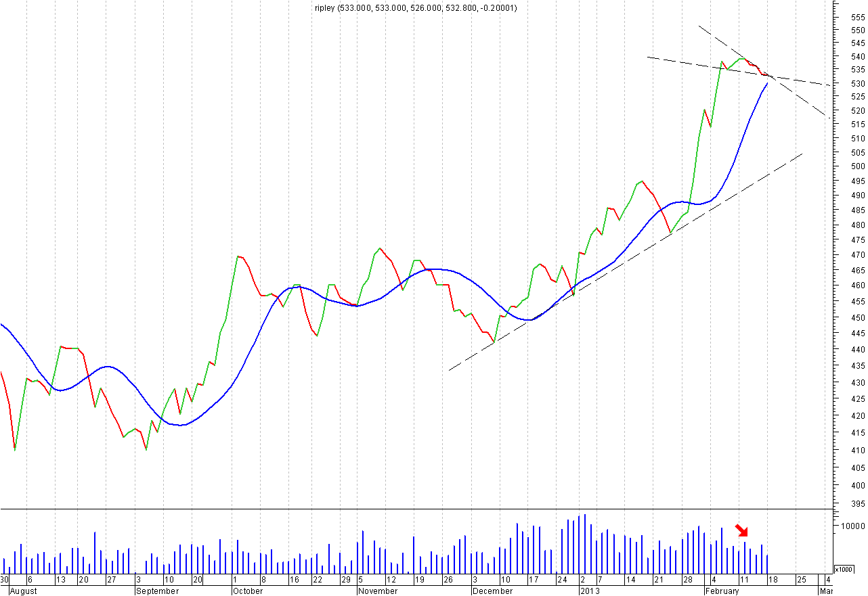Select the 510 price axis label
This screenshot has height=596, width=868.
(x=857, y=138)
